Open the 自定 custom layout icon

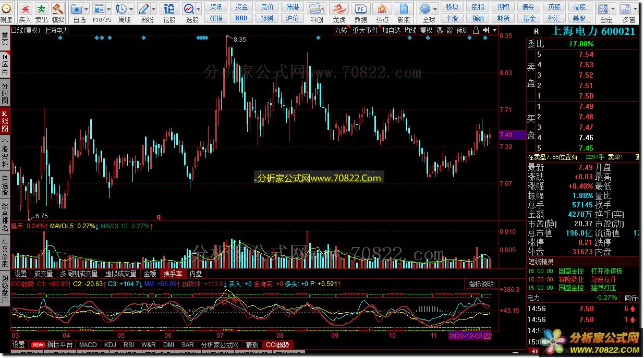(x=603, y=9)
